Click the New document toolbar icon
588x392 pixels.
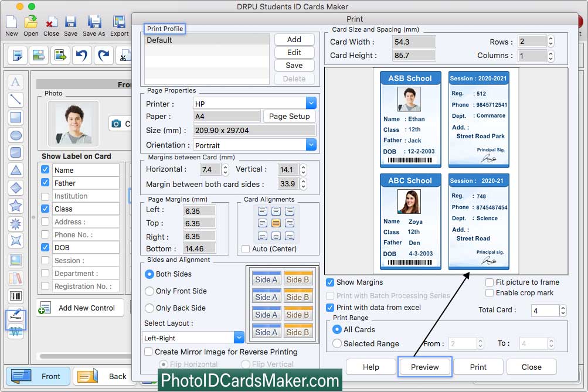click(x=11, y=25)
